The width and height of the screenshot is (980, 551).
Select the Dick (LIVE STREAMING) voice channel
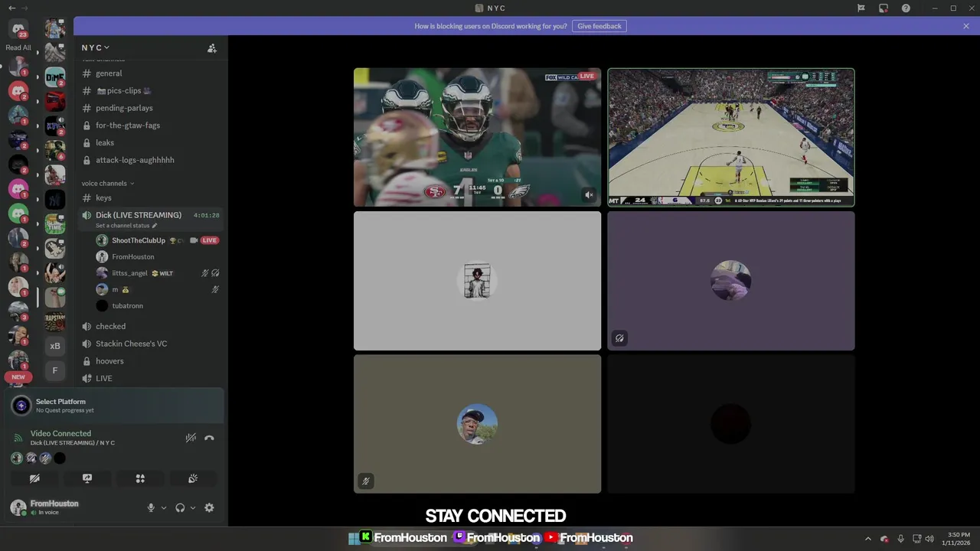click(x=139, y=215)
